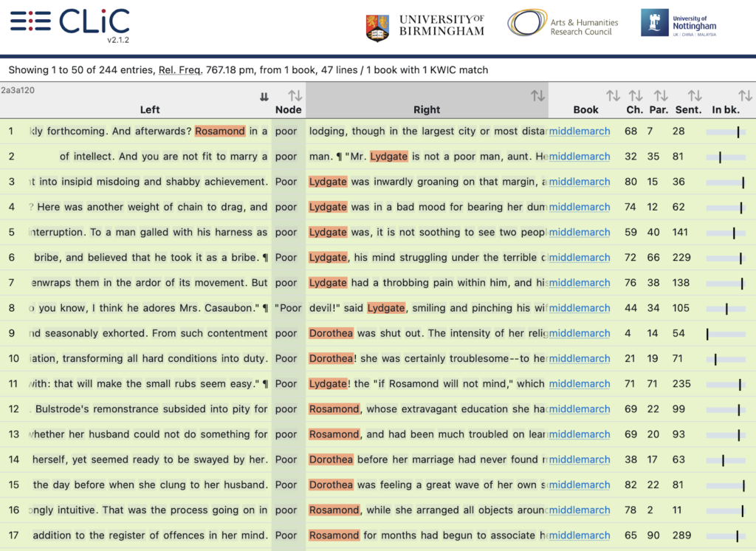Open the middlemarch link in row 1
This screenshot has width=756, height=551.
click(580, 131)
